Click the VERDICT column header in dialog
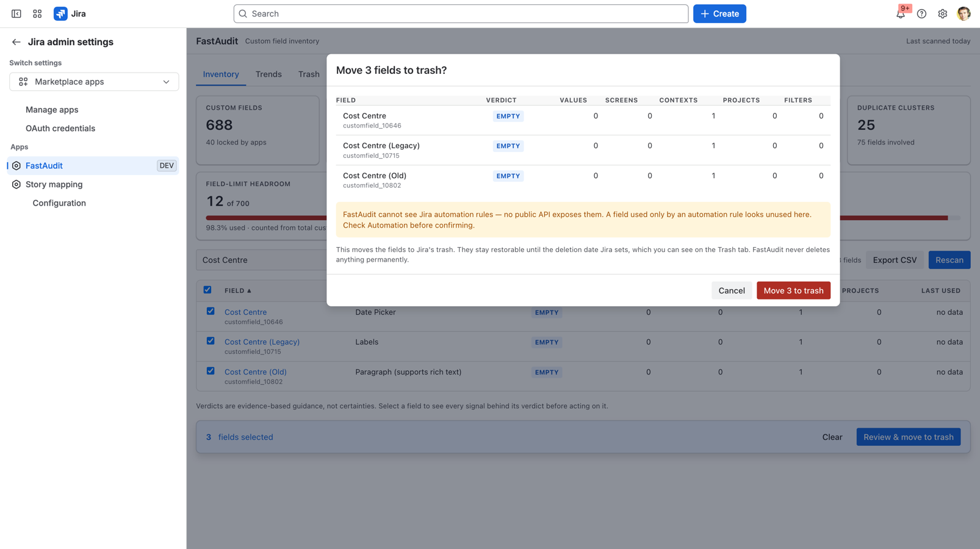Image resolution: width=980 pixels, height=549 pixels. coord(501,100)
